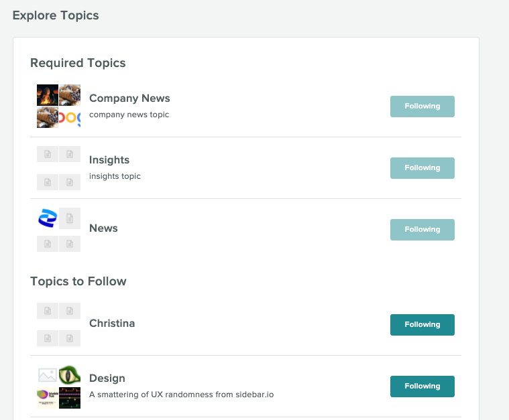The height and width of the screenshot is (420, 509).
Task: Unfollow the Christina topic
Action: (422, 325)
